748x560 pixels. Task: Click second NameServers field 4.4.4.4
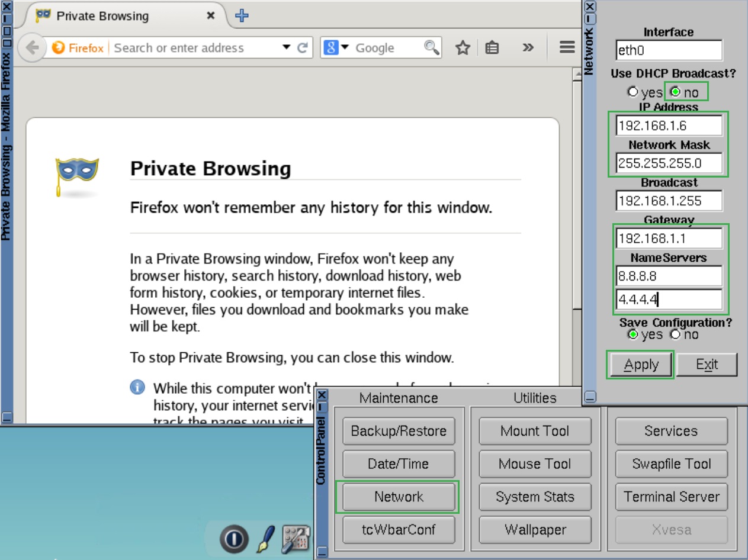tap(669, 299)
